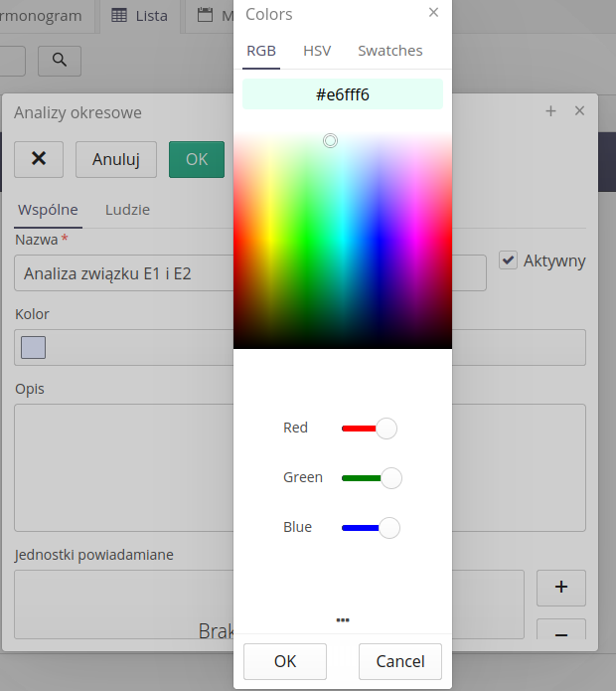Click the Kolor swatch preview
Image resolution: width=616 pixels, height=691 pixels.
tap(34, 347)
